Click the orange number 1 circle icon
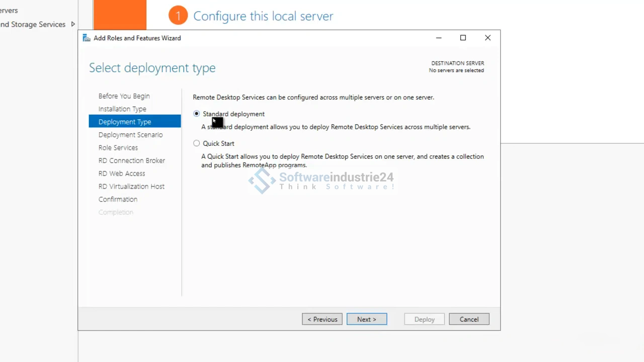This screenshot has height=362, width=644. tap(178, 16)
